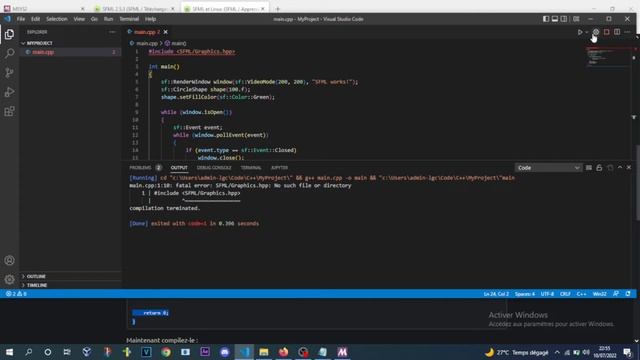
Task: Click the feedback icon in status bar
Action: point(616,294)
